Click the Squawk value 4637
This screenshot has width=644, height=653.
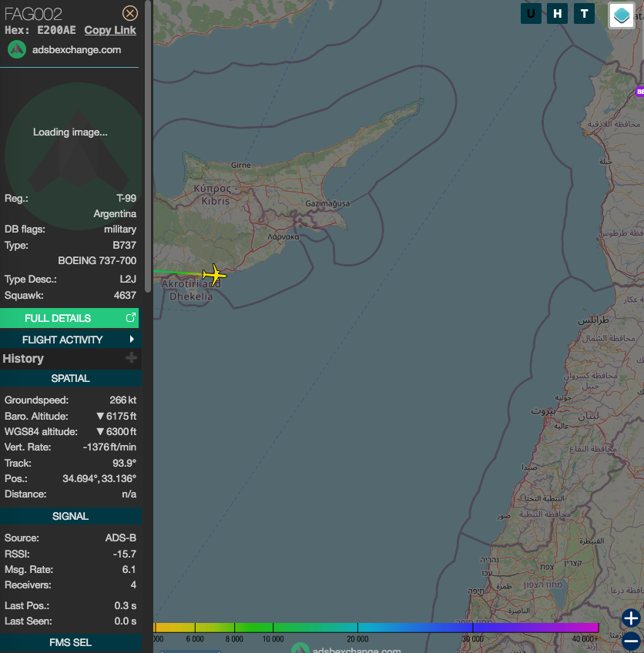(125, 295)
